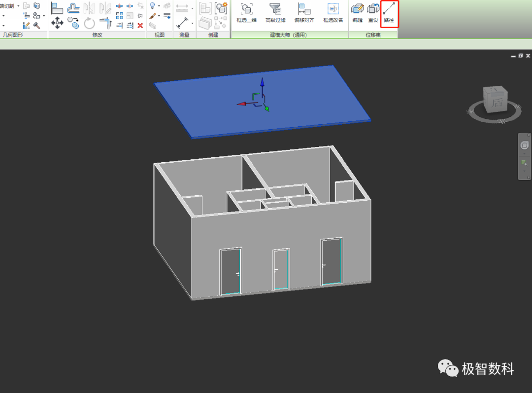
Task: Expand the 端切割 cope dropdown
Action: 18,6
